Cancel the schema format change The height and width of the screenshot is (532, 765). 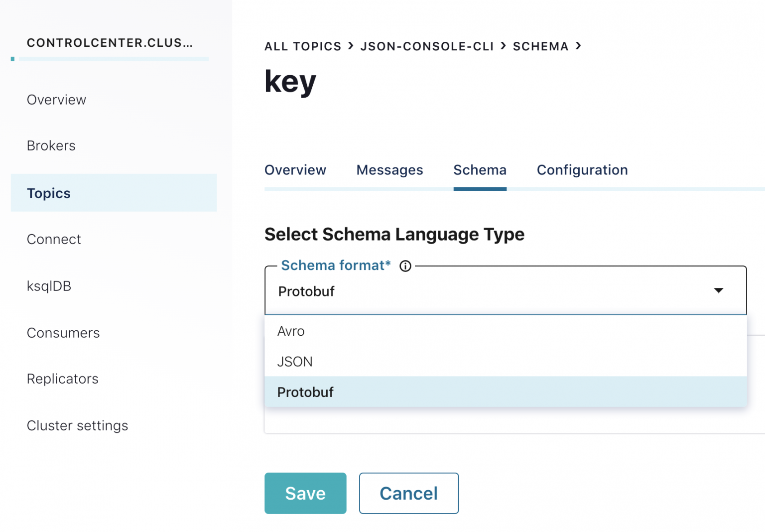point(408,493)
